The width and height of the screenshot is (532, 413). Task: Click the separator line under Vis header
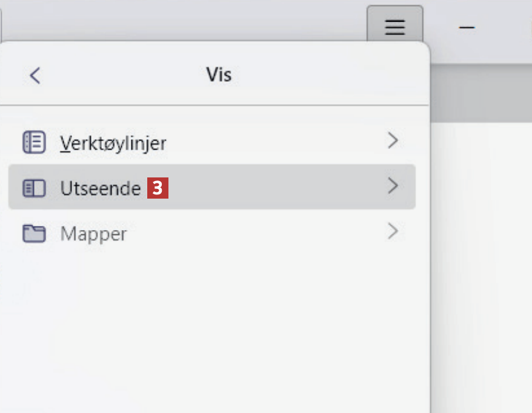coord(212,105)
